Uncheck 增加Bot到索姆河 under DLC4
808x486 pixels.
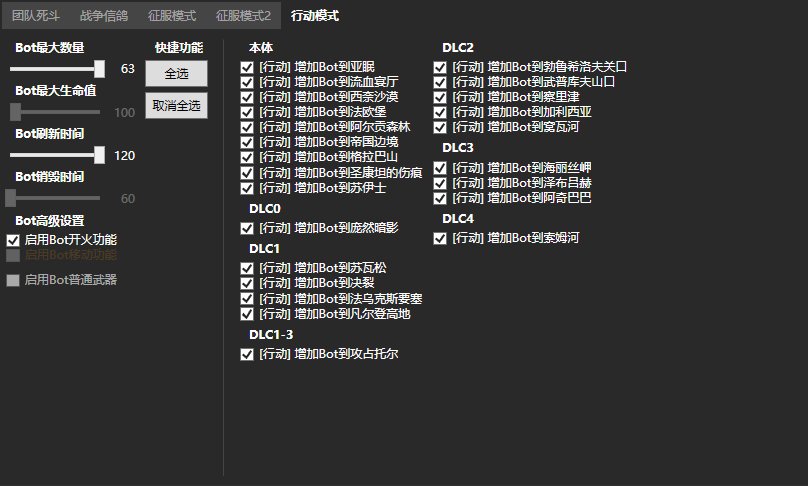point(440,238)
